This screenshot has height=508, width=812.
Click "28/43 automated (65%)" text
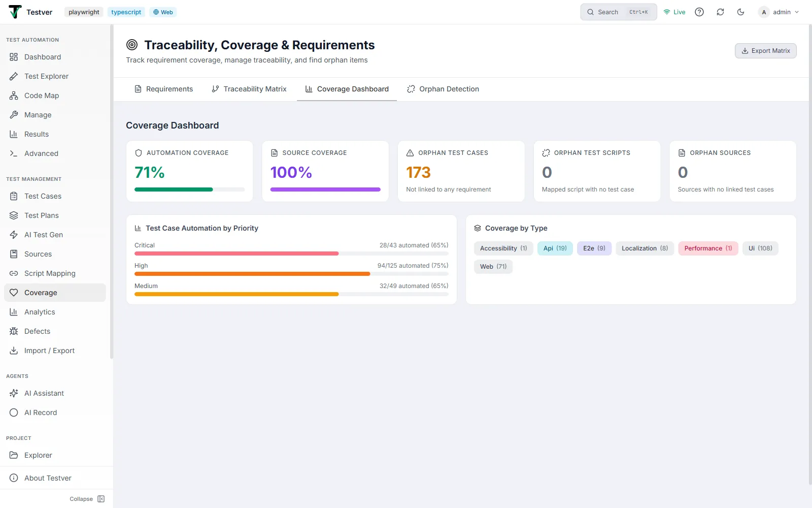(x=414, y=245)
